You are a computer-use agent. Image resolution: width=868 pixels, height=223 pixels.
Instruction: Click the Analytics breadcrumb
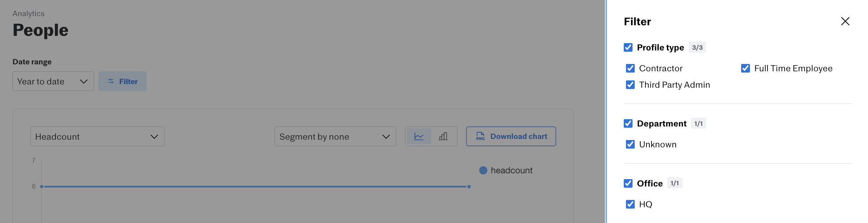(x=29, y=14)
